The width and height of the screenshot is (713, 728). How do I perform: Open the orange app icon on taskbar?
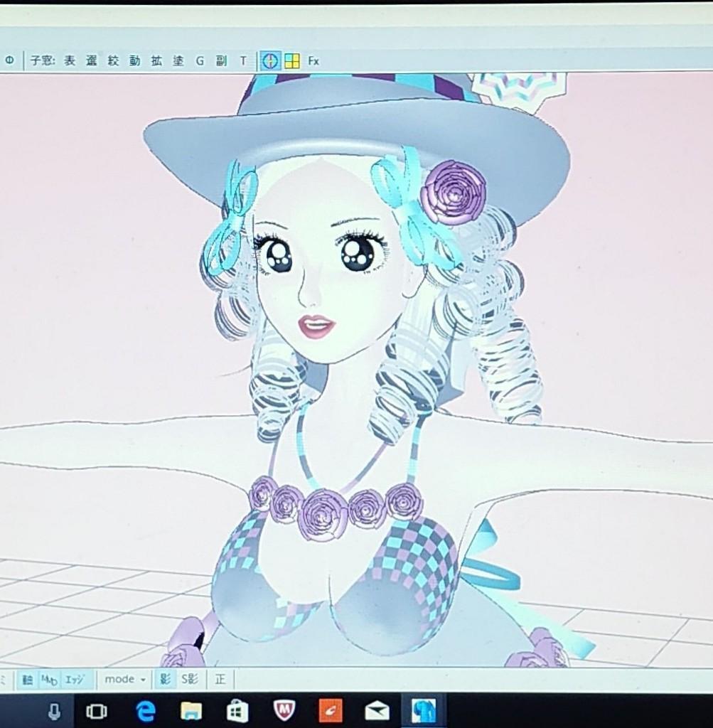tap(331, 711)
